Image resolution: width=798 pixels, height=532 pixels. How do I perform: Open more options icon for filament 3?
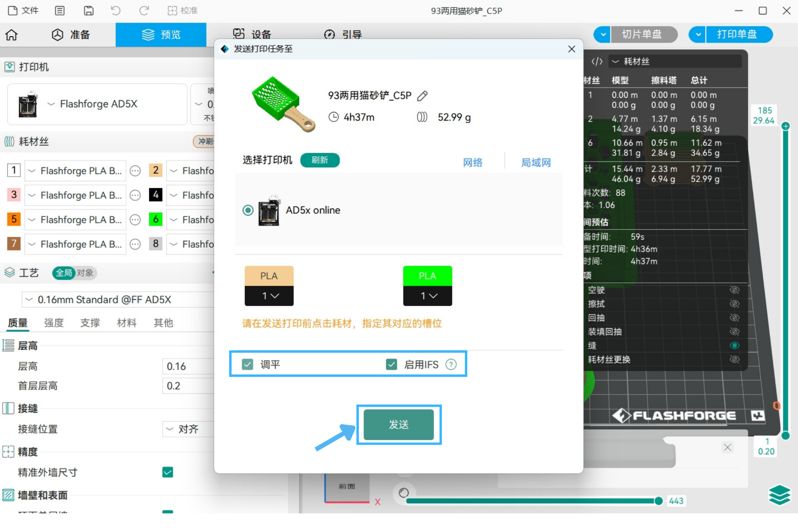pyautogui.click(x=135, y=195)
